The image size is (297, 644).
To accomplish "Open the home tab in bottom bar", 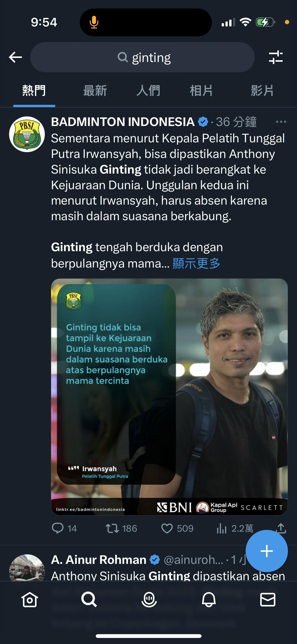I will [x=29, y=599].
